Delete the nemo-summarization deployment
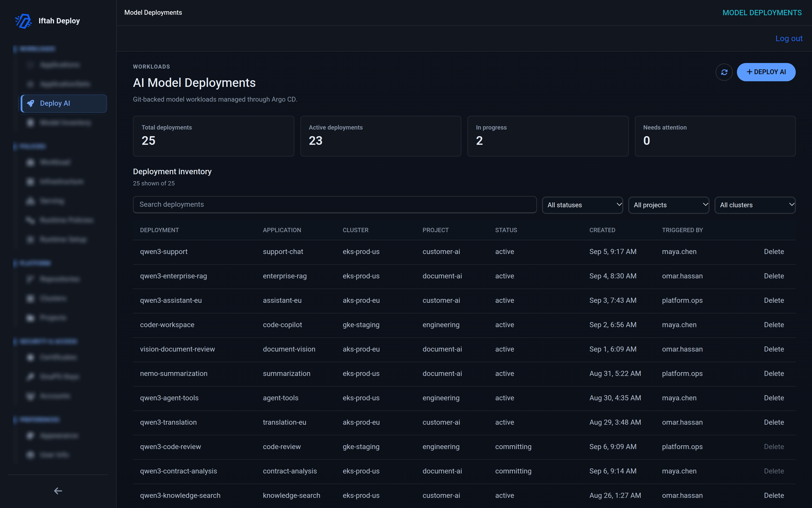812x508 pixels. (774, 374)
